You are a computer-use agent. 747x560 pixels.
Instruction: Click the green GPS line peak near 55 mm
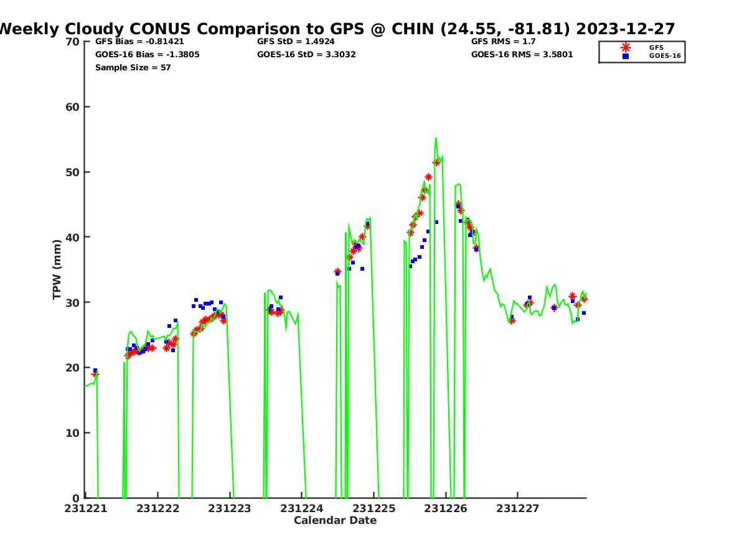(x=436, y=139)
